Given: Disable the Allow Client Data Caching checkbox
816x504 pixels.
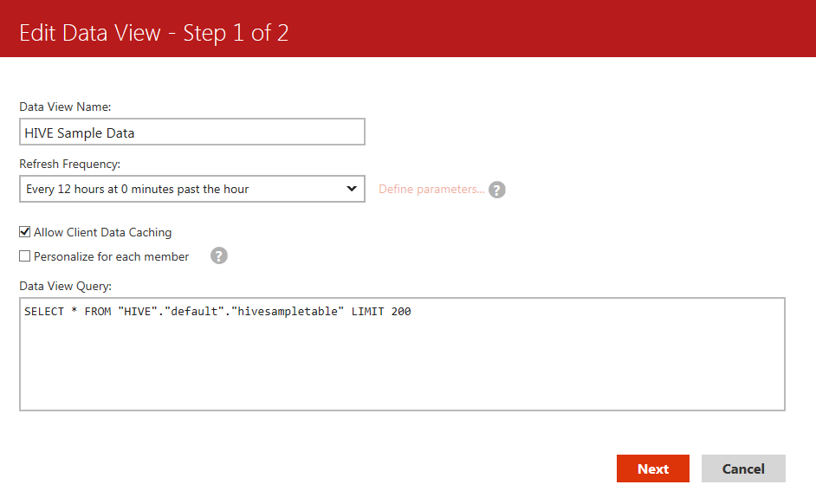Looking at the screenshot, I should pyautogui.click(x=25, y=232).
